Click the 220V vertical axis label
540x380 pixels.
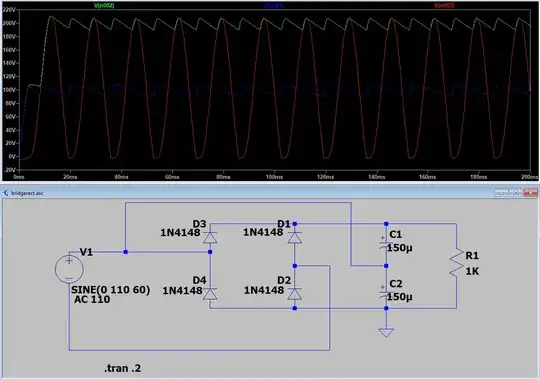pyautogui.click(x=9, y=10)
